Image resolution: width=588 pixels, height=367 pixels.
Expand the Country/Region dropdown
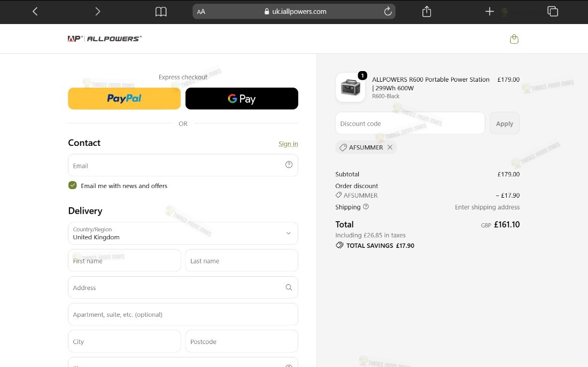click(x=183, y=233)
